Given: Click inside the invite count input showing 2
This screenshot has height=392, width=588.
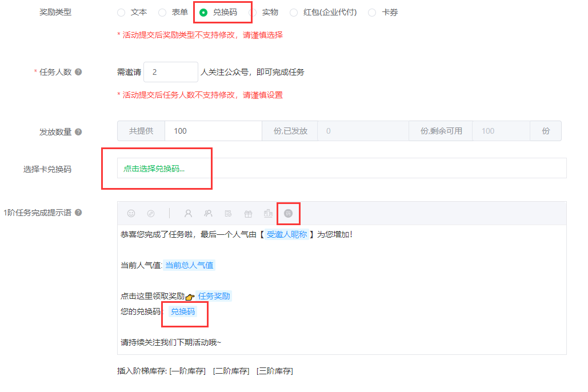Looking at the screenshot, I should (x=170, y=71).
